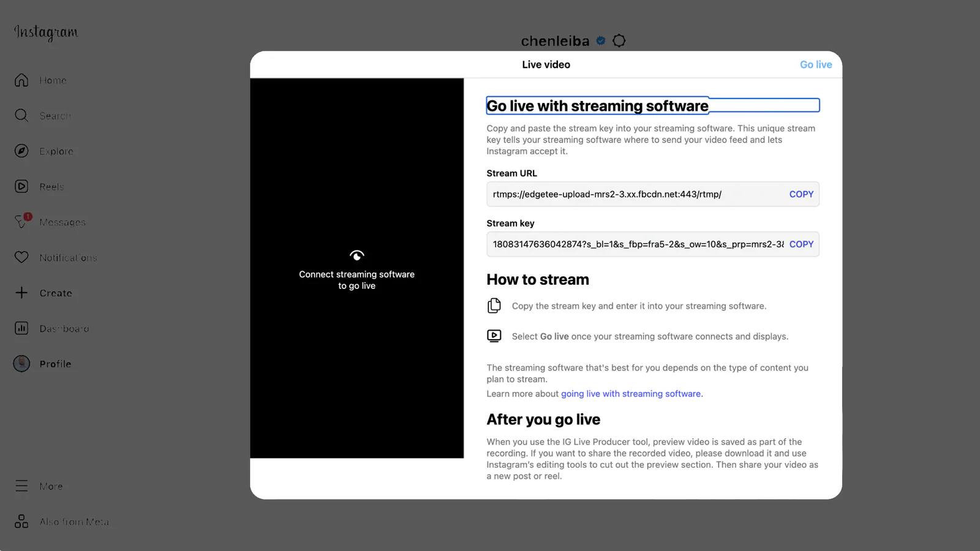Open the Explore compass icon
980x551 pixels.
pyautogui.click(x=21, y=151)
